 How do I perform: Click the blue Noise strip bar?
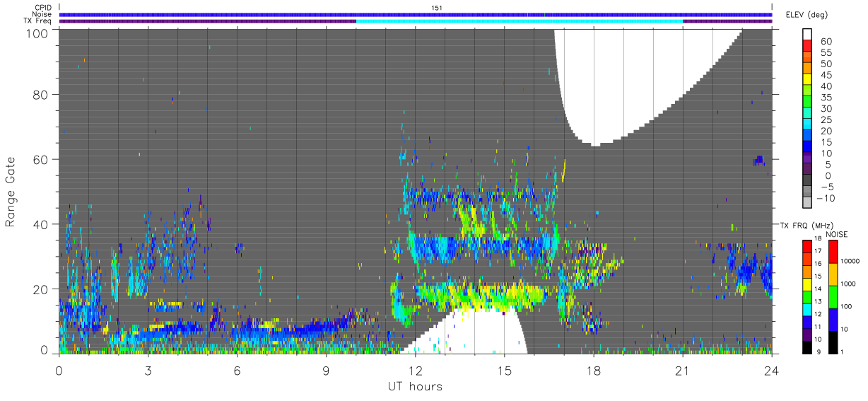[x=416, y=14]
